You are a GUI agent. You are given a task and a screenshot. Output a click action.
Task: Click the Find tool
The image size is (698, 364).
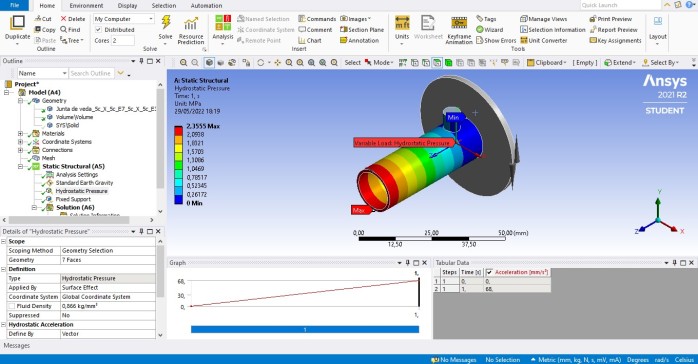click(70, 29)
